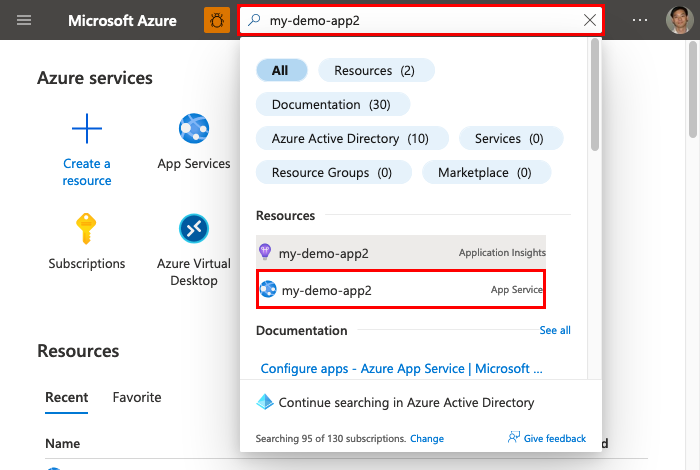The image size is (700, 470).
Task: Filter results by Documentation (30)
Action: pyautogui.click(x=332, y=104)
